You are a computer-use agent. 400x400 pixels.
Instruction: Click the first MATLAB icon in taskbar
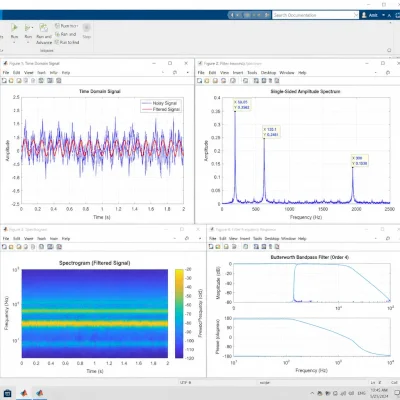click(24, 393)
